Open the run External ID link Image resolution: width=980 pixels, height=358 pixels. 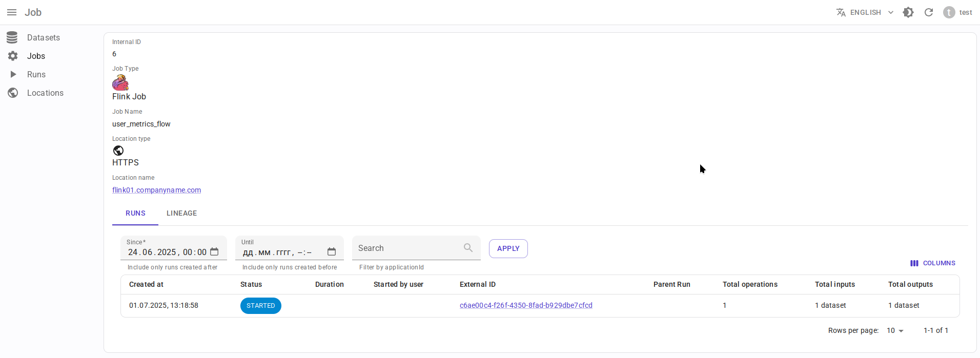click(x=526, y=305)
